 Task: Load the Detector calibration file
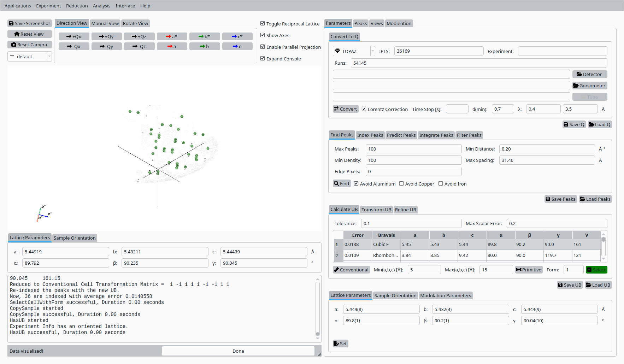[589, 74]
